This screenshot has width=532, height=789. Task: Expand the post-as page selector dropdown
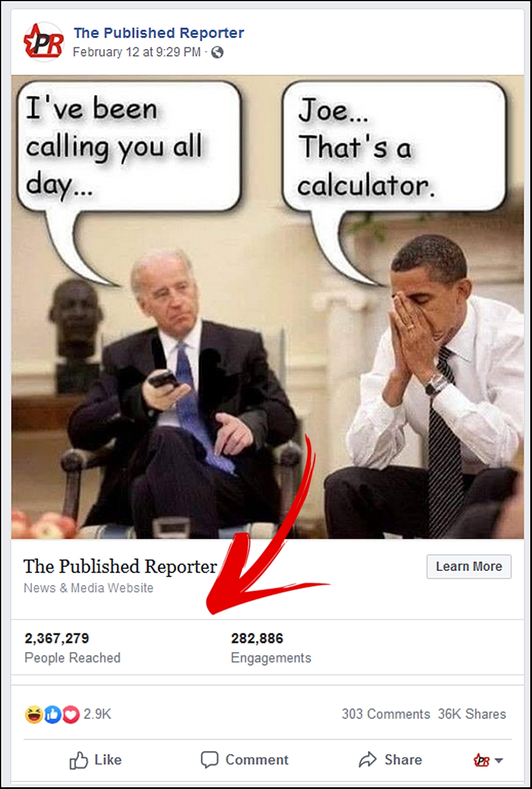[488, 761]
